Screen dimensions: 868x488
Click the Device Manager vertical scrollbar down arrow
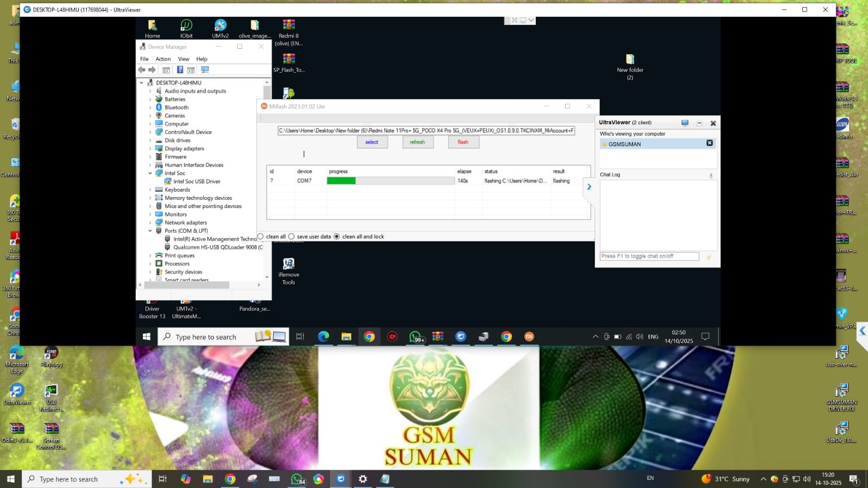[267, 277]
